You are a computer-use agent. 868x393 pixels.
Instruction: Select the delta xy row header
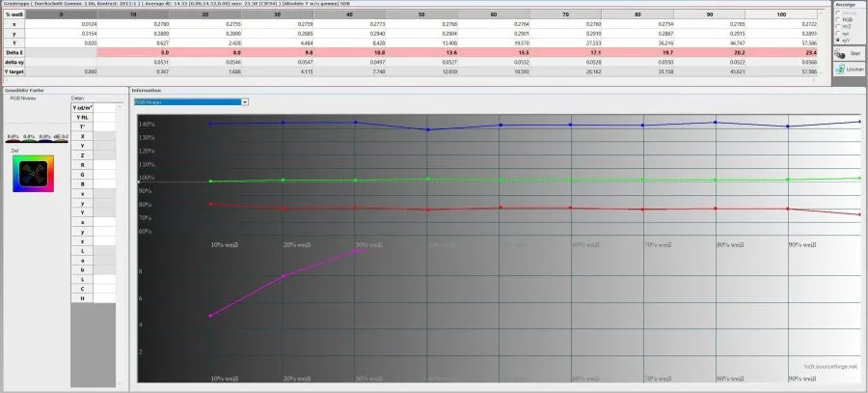(14, 62)
